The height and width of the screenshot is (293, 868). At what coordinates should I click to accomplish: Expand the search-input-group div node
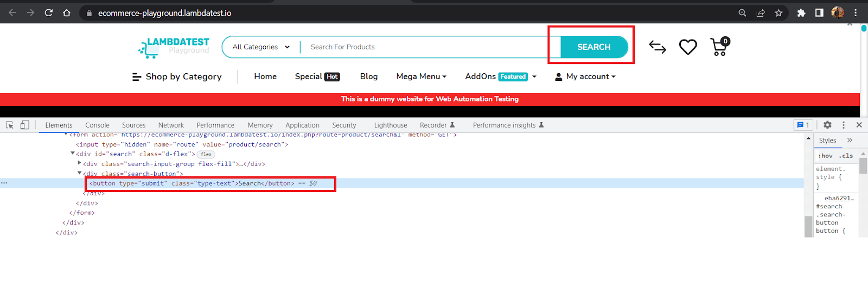tap(79, 163)
